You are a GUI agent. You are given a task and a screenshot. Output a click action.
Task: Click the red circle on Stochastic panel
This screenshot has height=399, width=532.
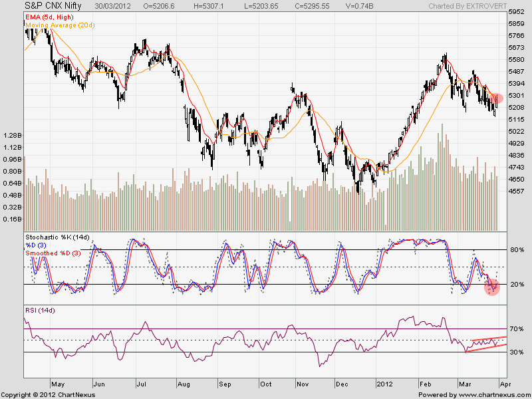492,287
